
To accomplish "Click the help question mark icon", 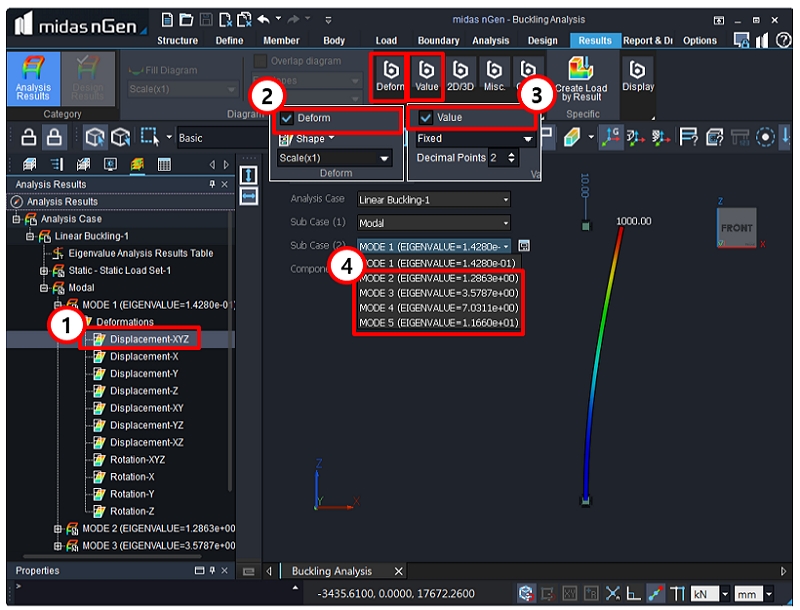I will 783,40.
